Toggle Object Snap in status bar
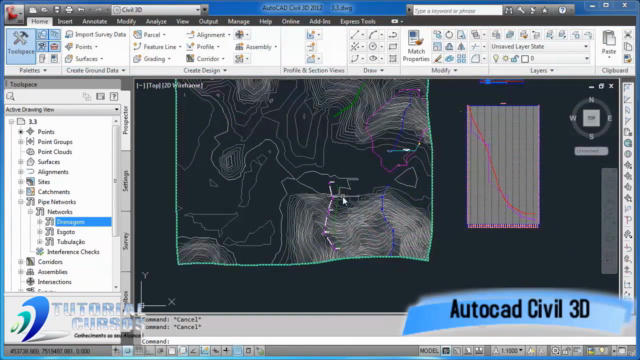Viewport: 640px width, 360px height. coord(172,351)
